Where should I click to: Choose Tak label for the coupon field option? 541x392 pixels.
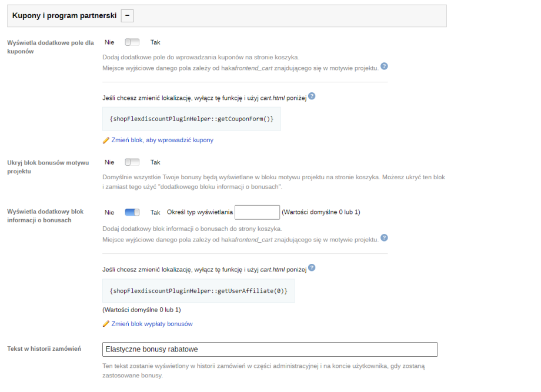coord(155,42)
